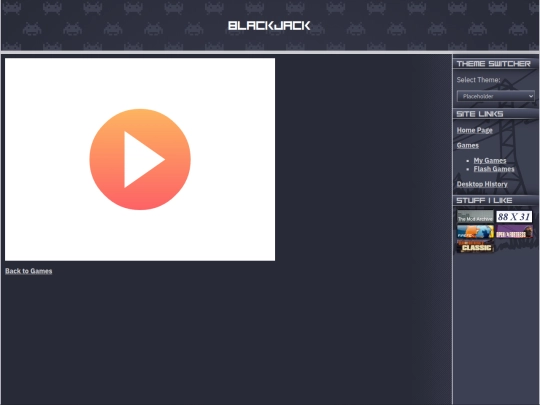Click the Theme Switcher panel header
This screenshot has height=405, width=540.
click(495, 64)
